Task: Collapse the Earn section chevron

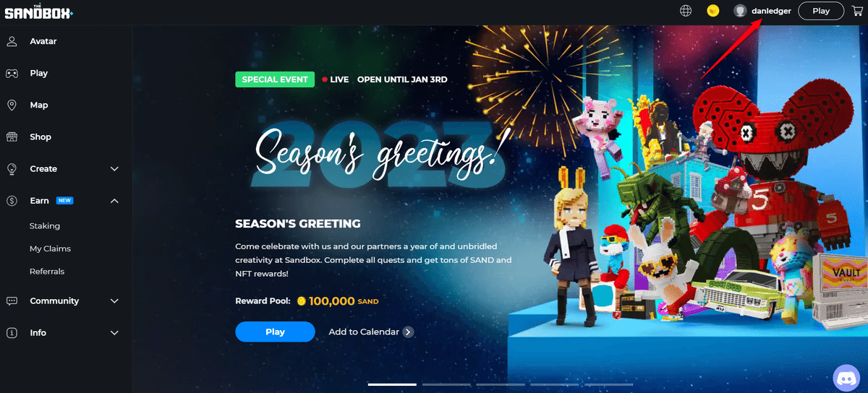Action: tap(114, 201)
